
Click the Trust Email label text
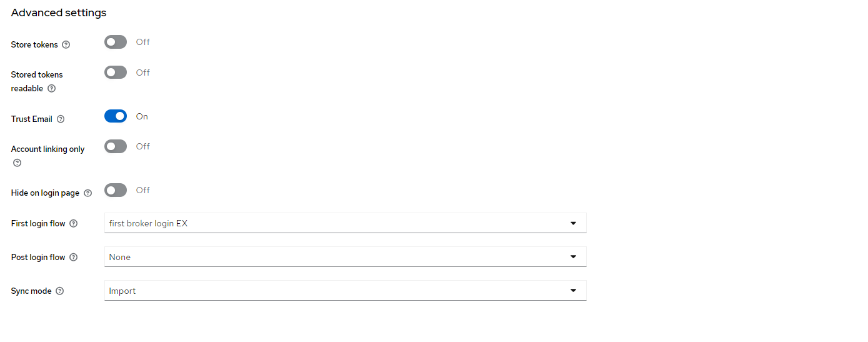pos(32,119)
